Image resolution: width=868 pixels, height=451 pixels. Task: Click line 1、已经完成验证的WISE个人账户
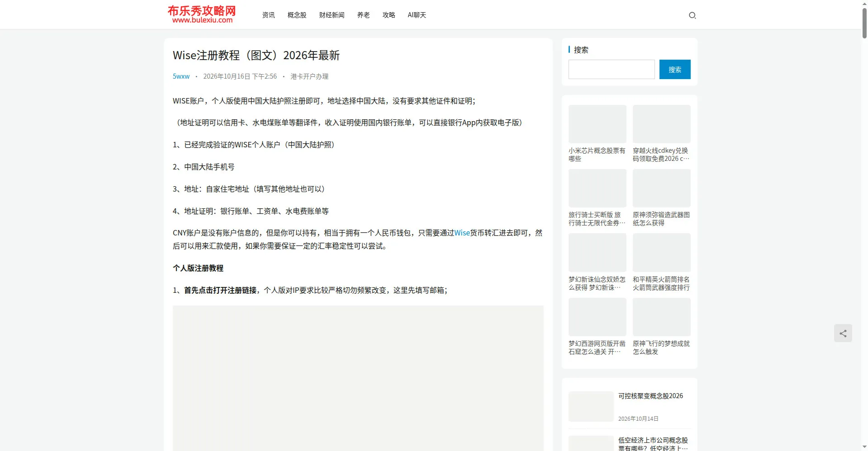pyautogui.click(x=255, y=145)
